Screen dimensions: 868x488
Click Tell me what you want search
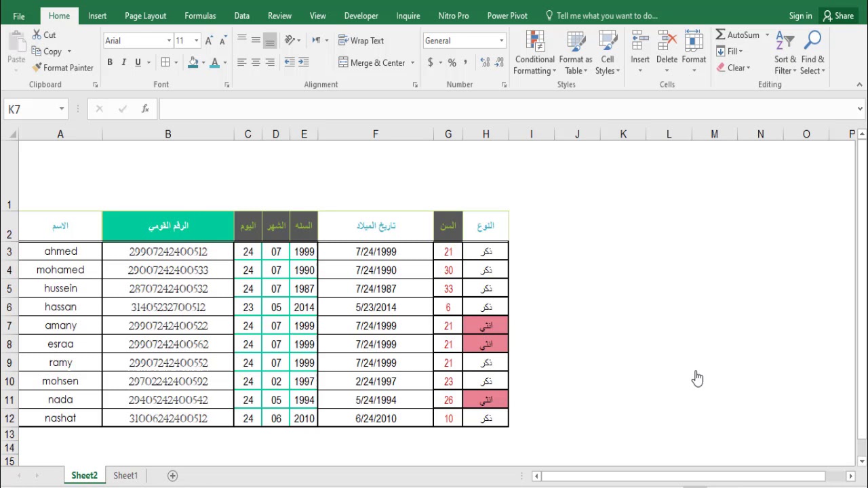pos(601,16)
